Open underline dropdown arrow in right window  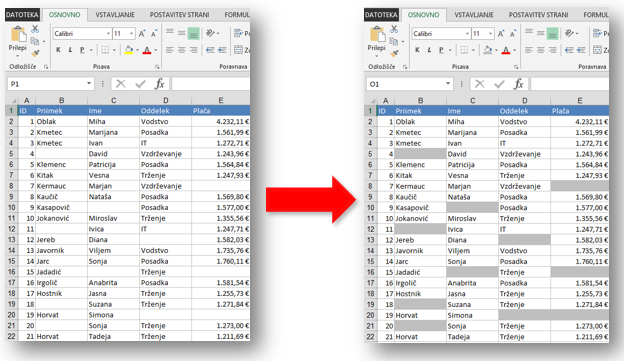(x=450, y=51)
